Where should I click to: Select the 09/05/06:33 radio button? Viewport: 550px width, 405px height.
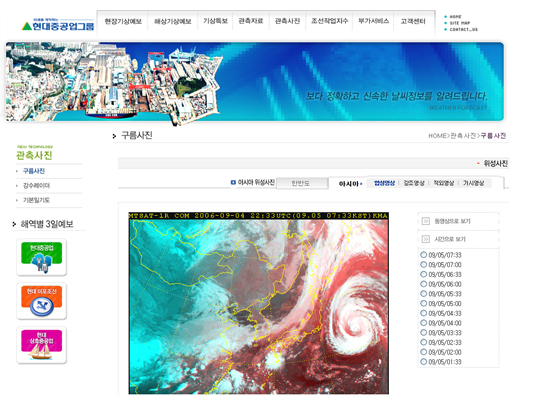tap(423, 275)
